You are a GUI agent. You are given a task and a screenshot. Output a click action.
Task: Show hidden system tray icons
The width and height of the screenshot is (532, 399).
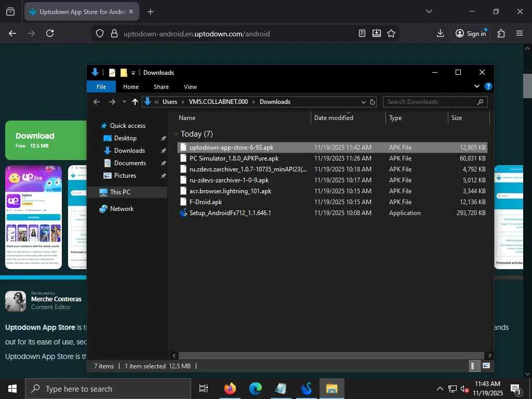pyautogui.click(x=440, y=389)
